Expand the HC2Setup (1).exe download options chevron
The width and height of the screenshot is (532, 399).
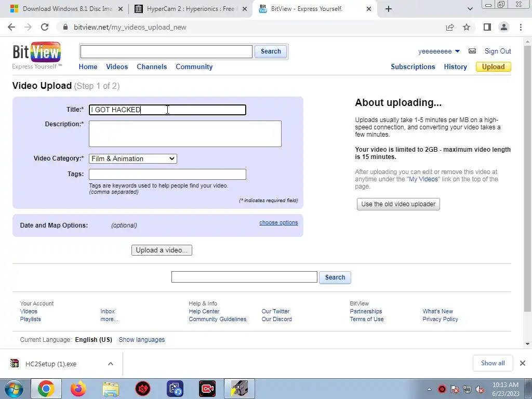click(111, 364)
